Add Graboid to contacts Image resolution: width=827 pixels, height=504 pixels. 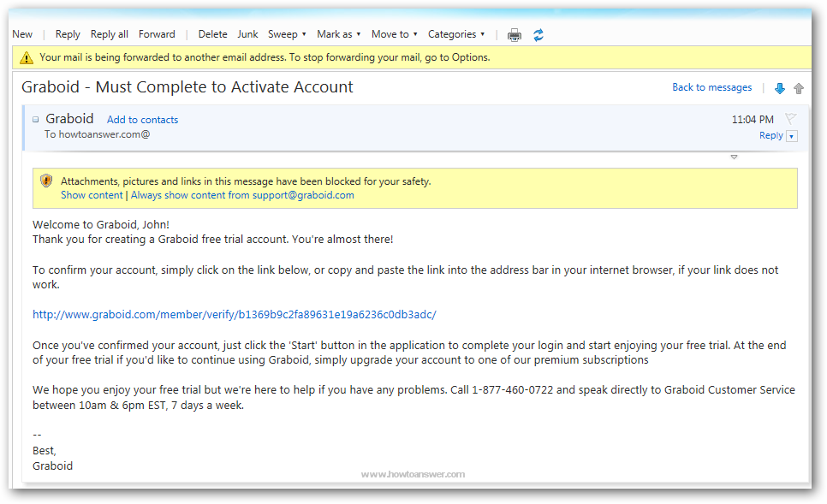tap(142, 120)
